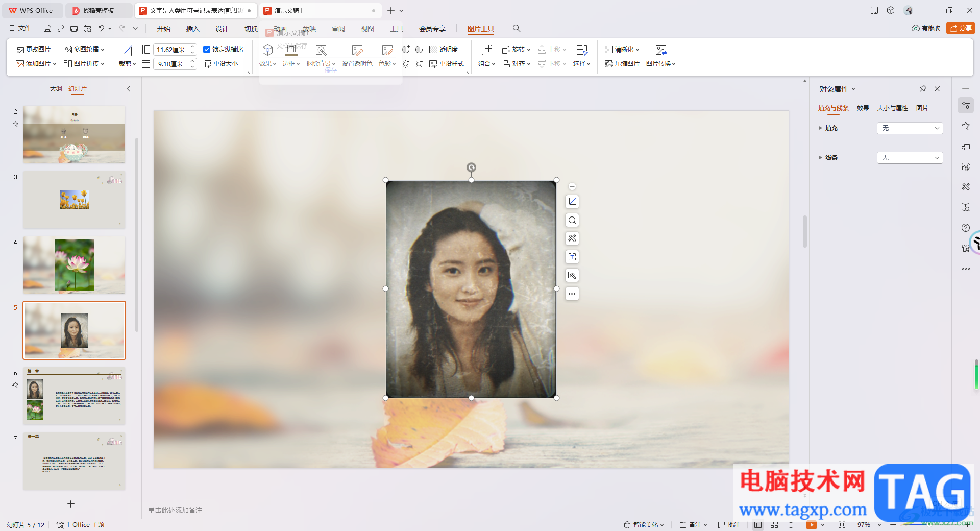Open the Fill (填充) dropdown
This screenshot has width=980, height=531.
pyautogui.click(x=910, y=128)
